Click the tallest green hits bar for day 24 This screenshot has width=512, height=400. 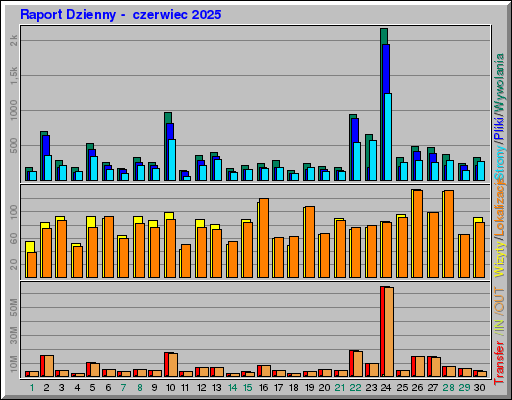coord(384,36)
